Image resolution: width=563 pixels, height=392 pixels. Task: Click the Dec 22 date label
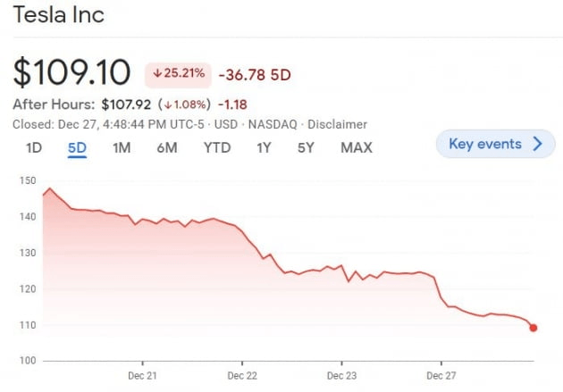pyautogui.click(x=242, y=375)
